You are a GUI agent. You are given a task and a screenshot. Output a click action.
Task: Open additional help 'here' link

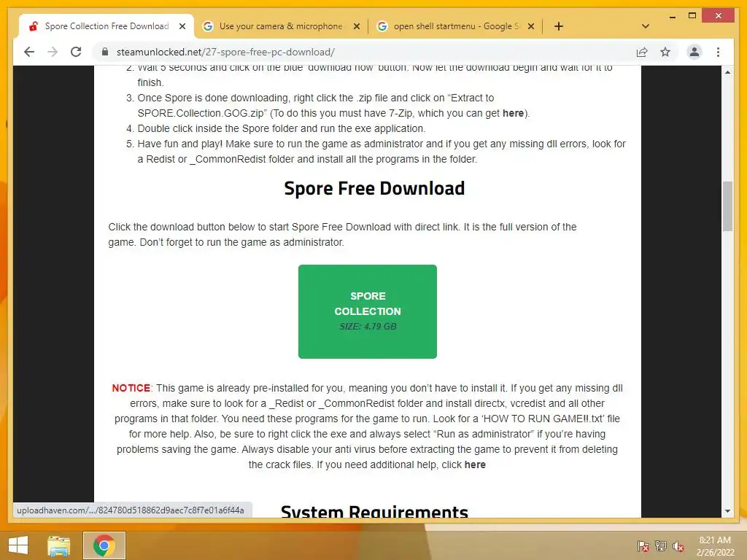(475, 464)
